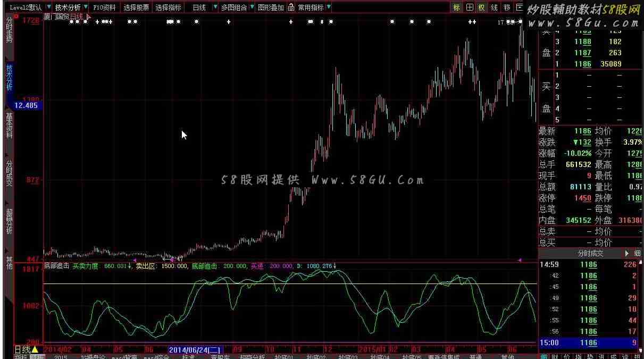644x359 pixels.
Task: Click the triangle flag after 厦门国贸日线 title
Action: pyautogui.click(x=88, y=17)
